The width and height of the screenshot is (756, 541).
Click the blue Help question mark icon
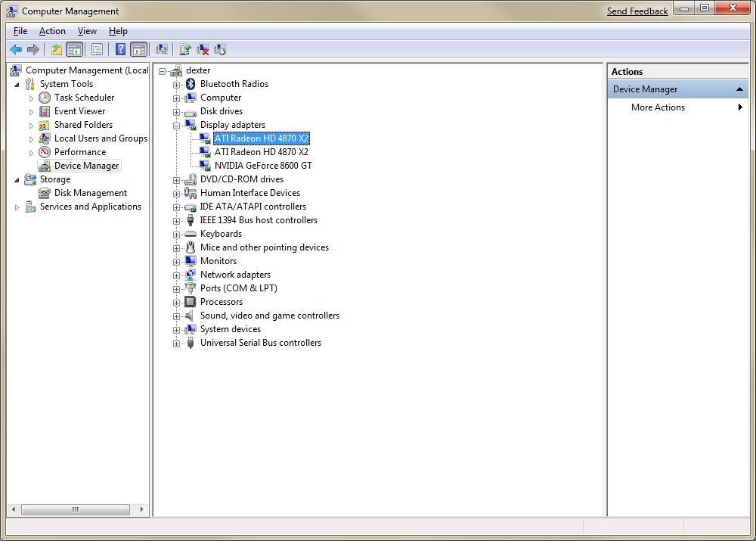pos(120,50)
